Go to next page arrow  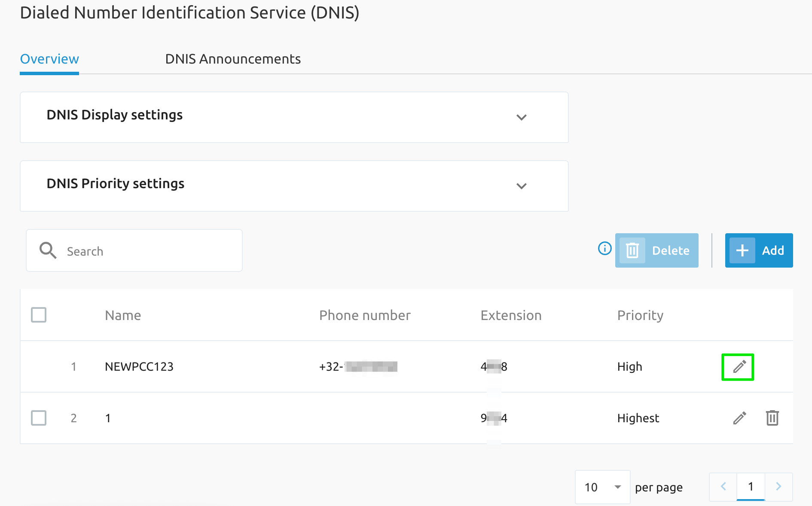778,487
